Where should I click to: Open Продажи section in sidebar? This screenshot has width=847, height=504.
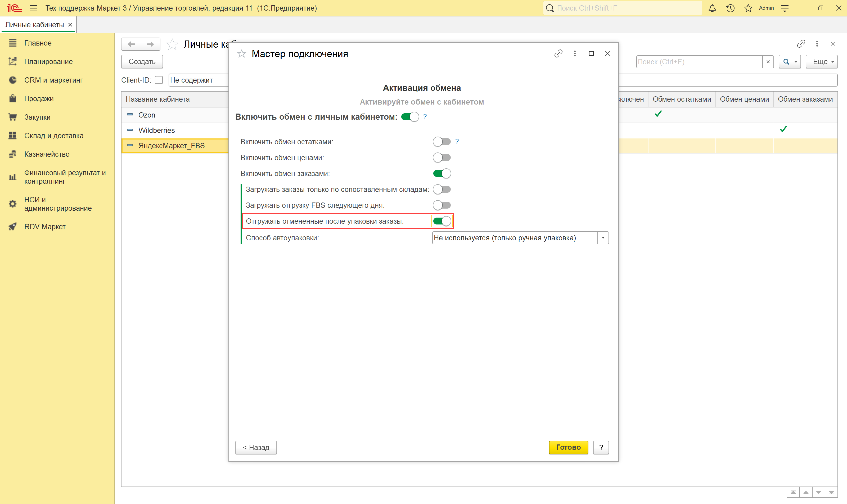point(39,98)
